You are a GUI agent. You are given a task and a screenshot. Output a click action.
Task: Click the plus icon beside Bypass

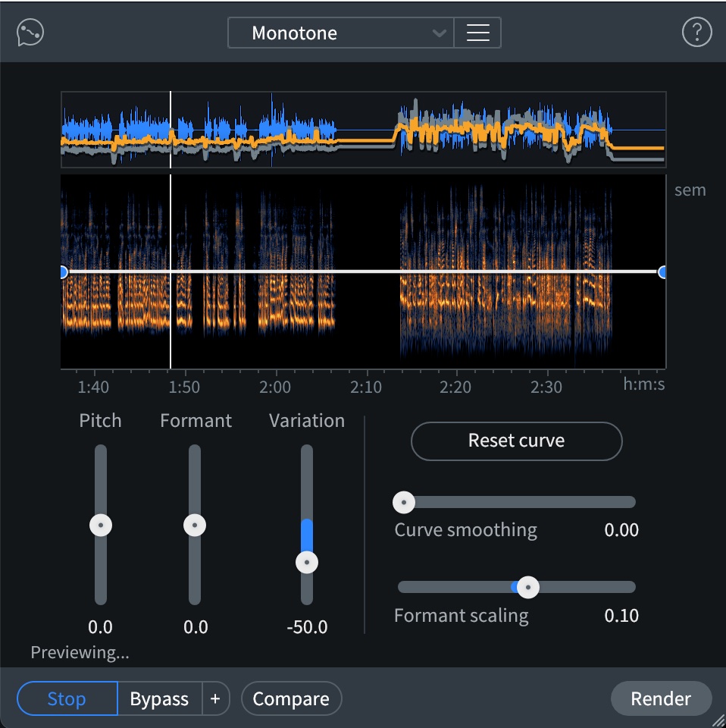pos(216,698)
